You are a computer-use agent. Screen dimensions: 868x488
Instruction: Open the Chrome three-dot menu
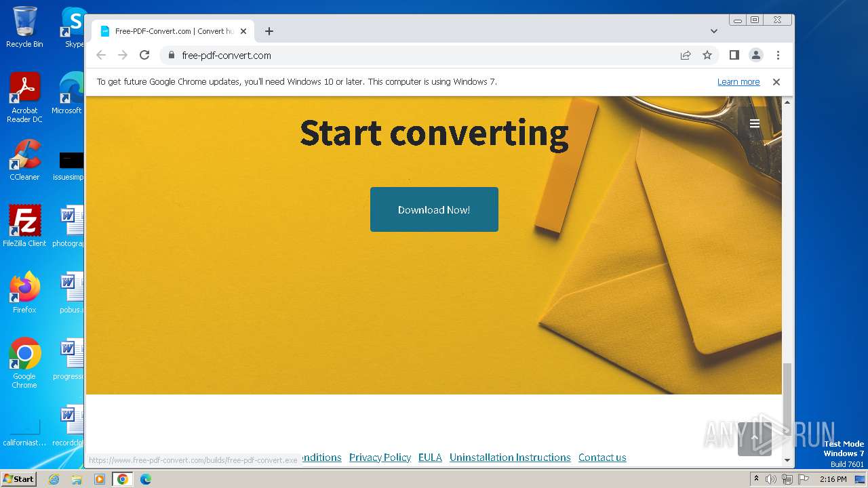point(778,55)
